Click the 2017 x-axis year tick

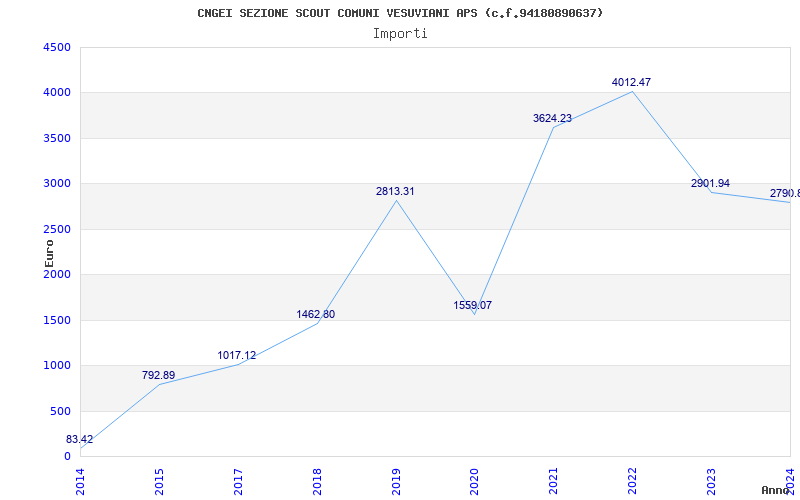[238, 481]
